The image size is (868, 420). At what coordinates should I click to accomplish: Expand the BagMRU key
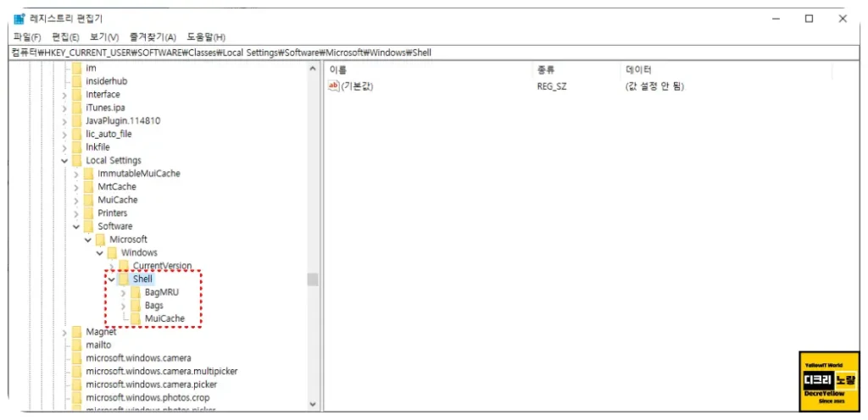click(x=123, y=293)
